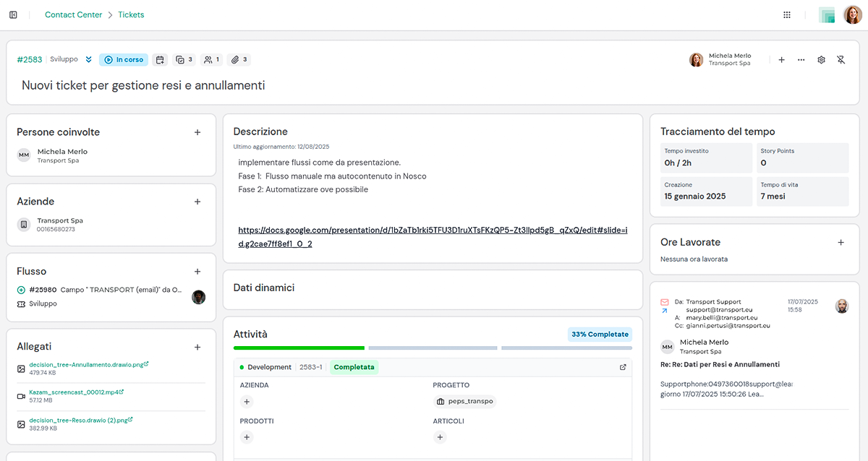Image resolution: width=868 pixels, height=461 pixels.
Task: Click the activity completion progress bar
Action: coord(432,348)
